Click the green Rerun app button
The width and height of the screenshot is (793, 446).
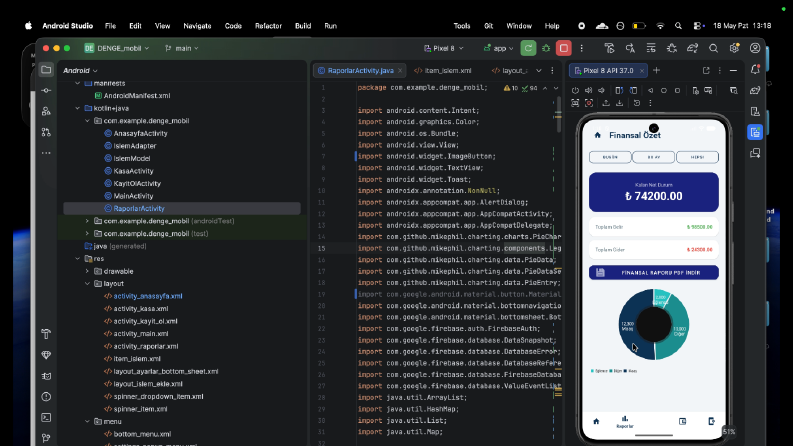coord(528,48)
